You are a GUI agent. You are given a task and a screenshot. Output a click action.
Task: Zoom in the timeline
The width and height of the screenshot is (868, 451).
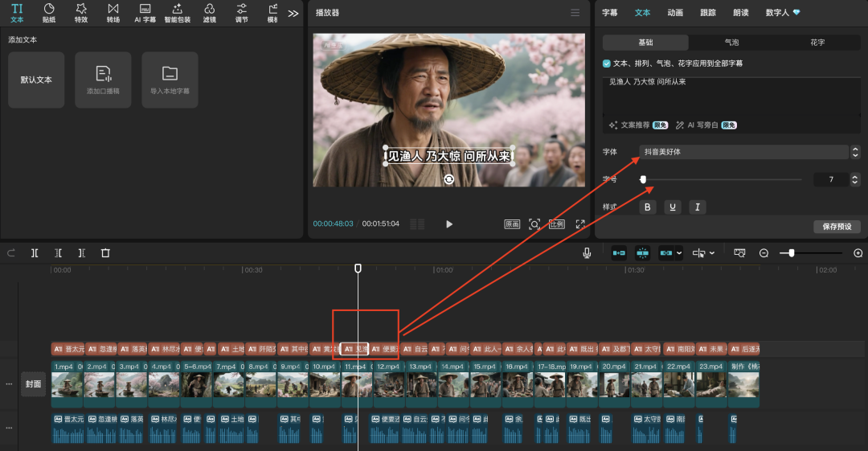pos(858,253)
